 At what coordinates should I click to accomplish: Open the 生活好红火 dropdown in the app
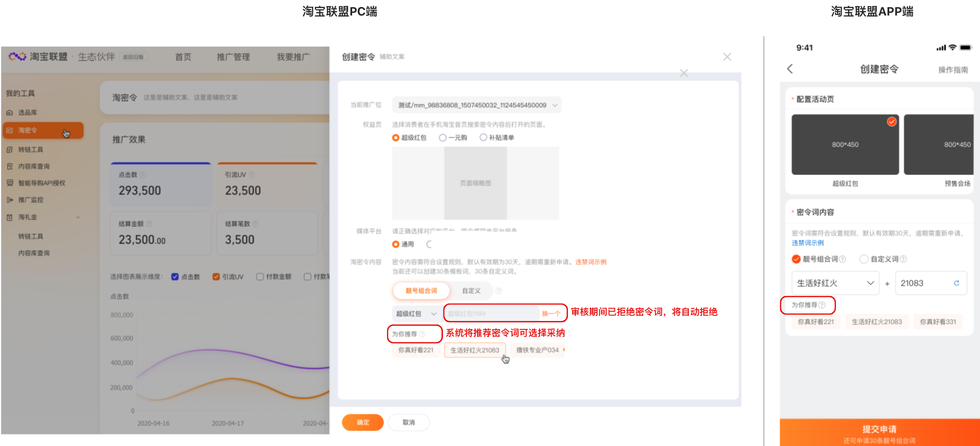[835, 283]
